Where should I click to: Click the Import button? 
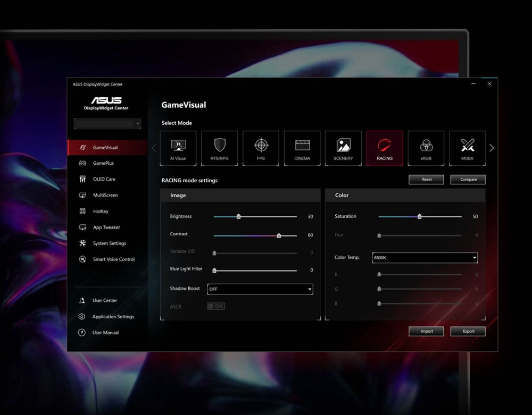427,332
